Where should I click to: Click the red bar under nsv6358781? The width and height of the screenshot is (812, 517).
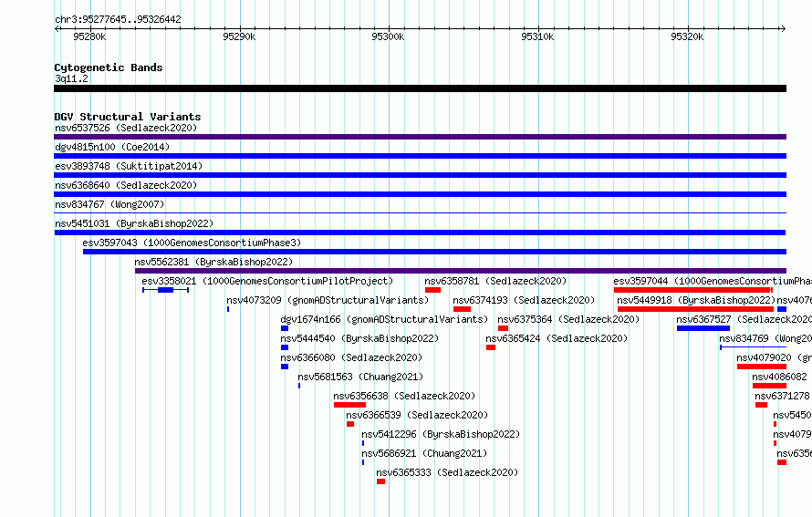(433, 290)
